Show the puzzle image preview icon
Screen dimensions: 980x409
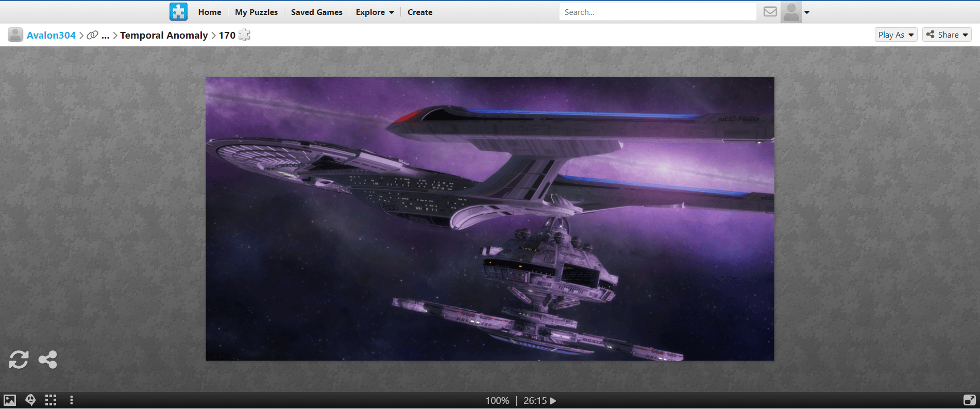[x=10, y=400]
